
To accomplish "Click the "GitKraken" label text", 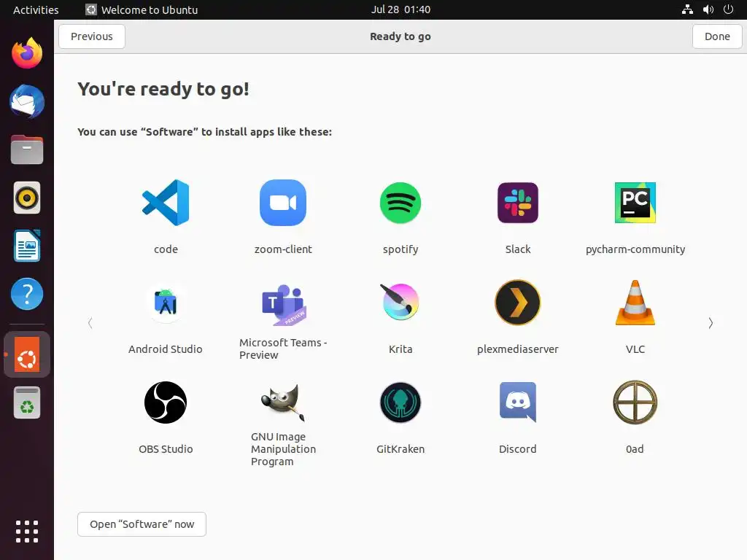I will (400, 449).
